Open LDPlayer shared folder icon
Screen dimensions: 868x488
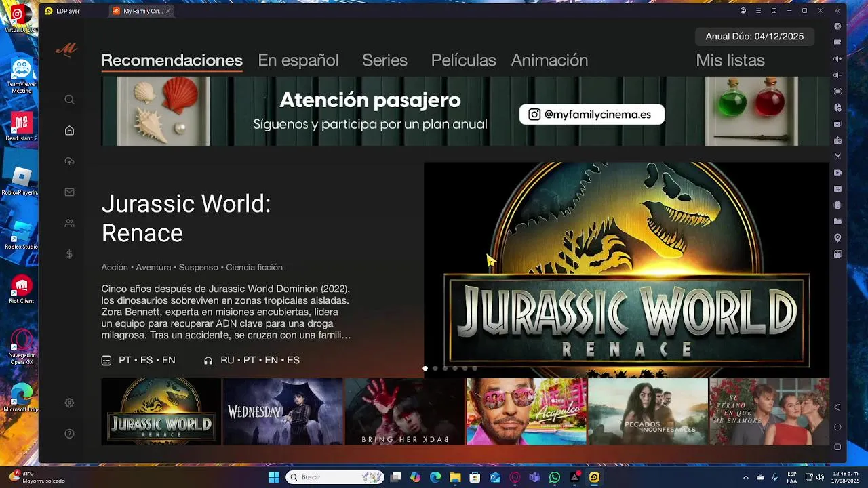click(x=838, y=222)
